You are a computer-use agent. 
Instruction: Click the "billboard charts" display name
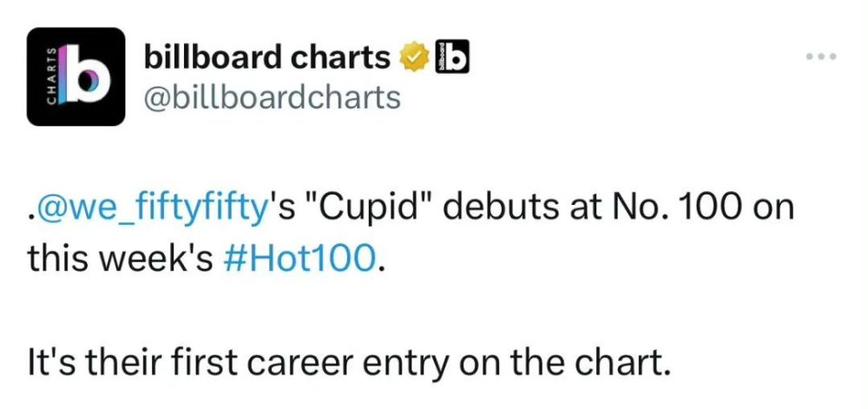266,58
